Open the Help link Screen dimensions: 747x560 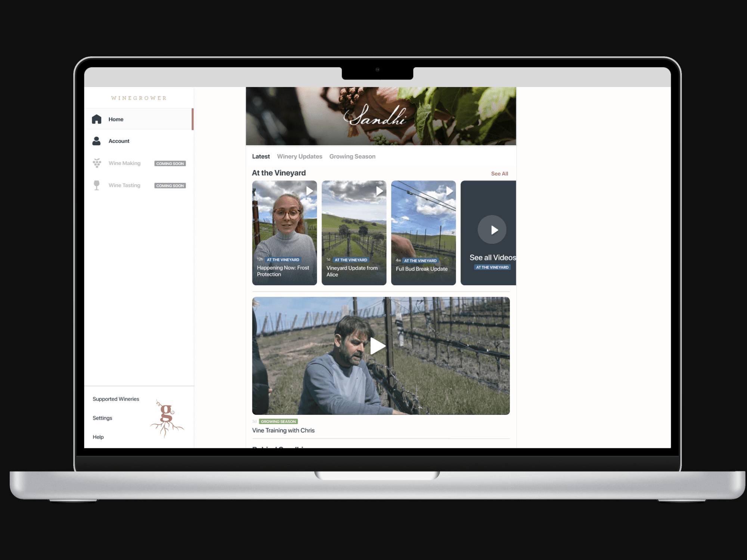98,437
